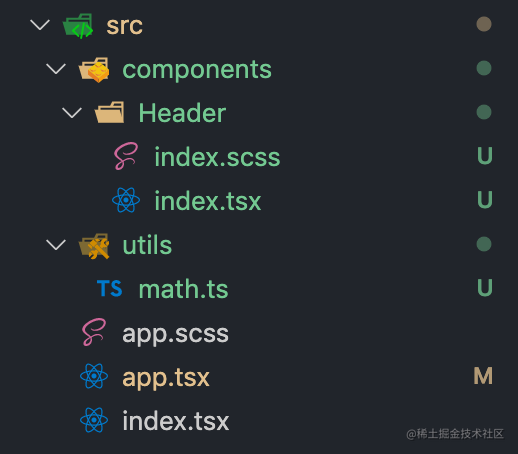Click the Sass icon beside index.scss
This screenshot has width=518, height=454.
click(126, 156)
